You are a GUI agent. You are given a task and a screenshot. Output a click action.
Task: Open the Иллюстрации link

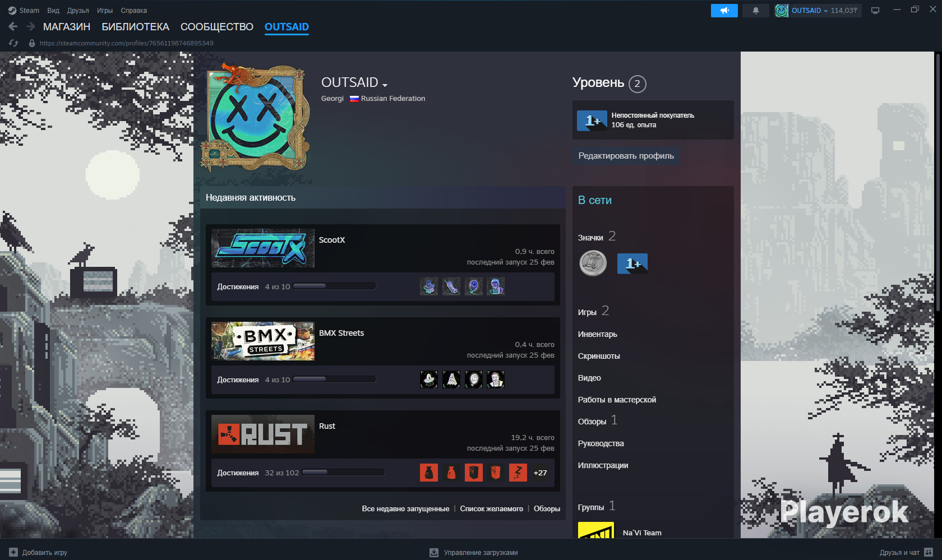(603, 465)
